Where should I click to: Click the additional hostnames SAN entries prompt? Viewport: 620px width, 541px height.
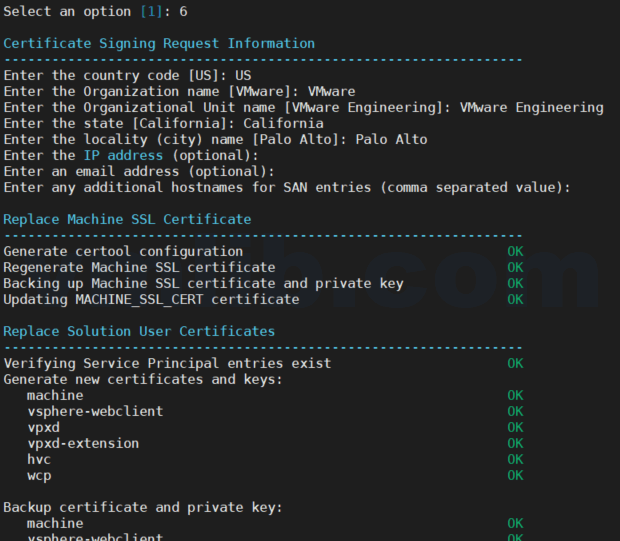(x=287, y=187)
